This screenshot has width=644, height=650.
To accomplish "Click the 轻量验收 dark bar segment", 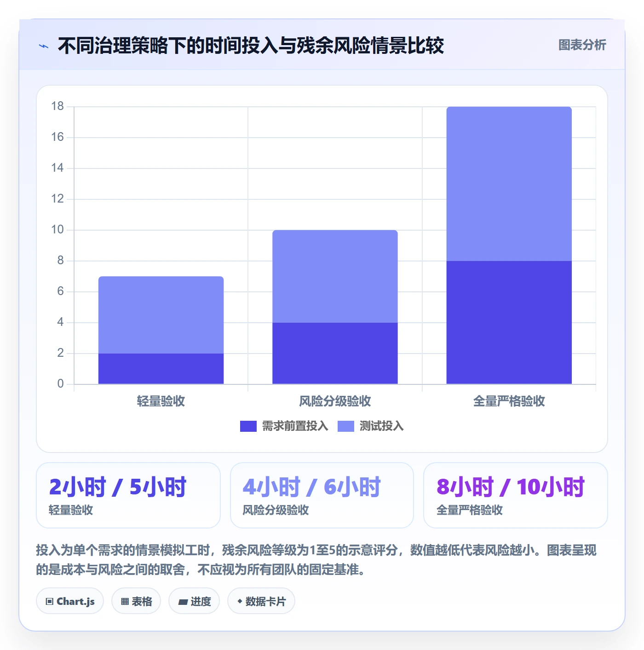I will 161,369.
